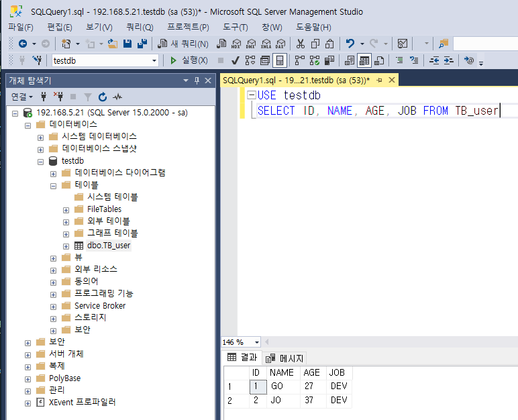Open the Query Options icon
The height and width of the screenshot is (420, 518).
(x=265, y=60)
